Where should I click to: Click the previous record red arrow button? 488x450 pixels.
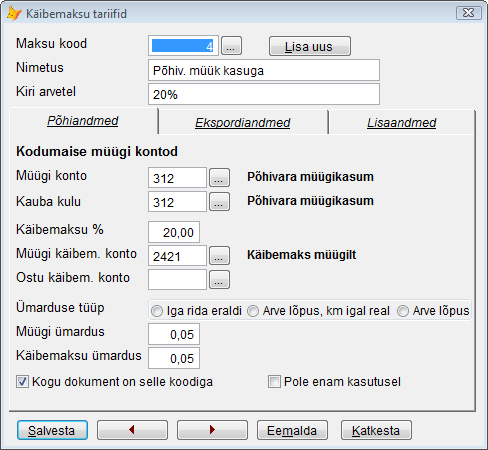tap(132, 430)
